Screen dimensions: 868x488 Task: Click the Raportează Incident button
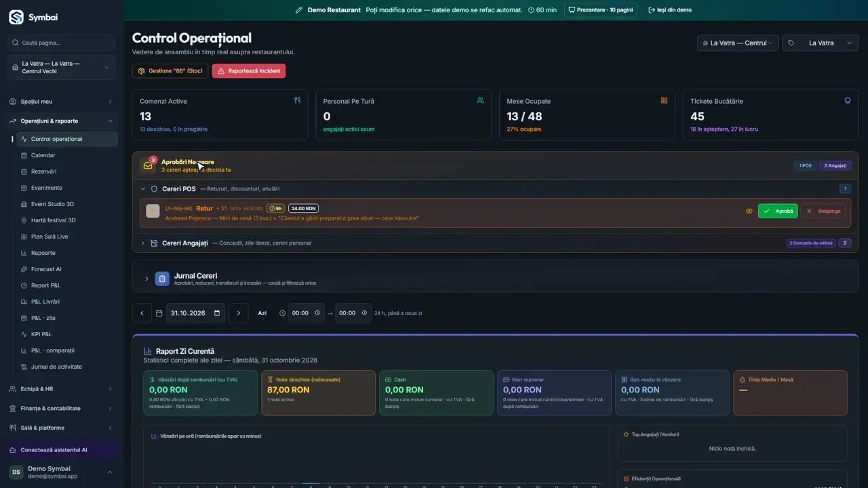[249, 71]
